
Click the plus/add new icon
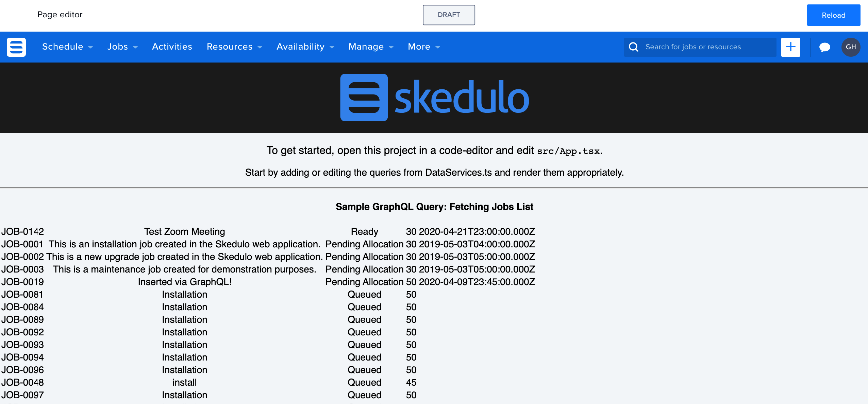[x=790, y=47]
